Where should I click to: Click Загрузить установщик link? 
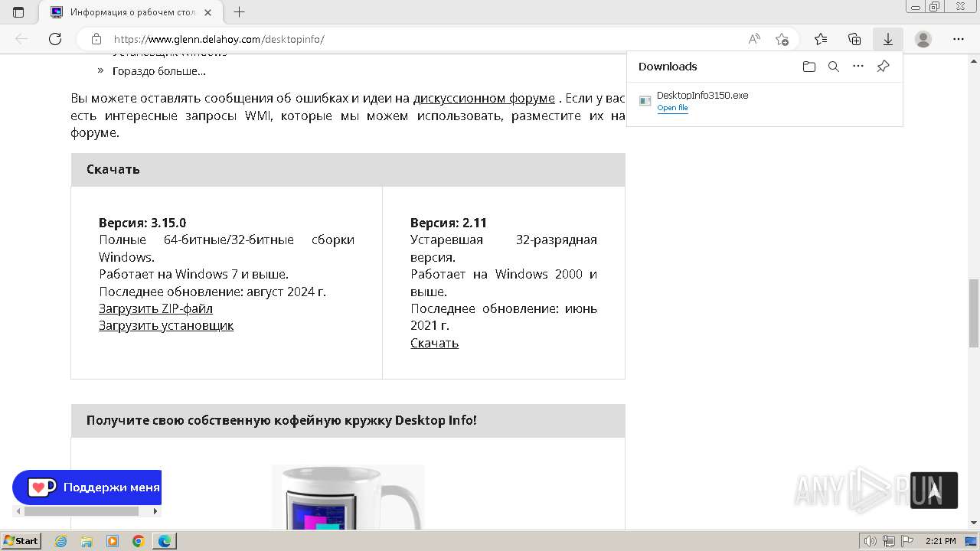(x=166, y=325)
